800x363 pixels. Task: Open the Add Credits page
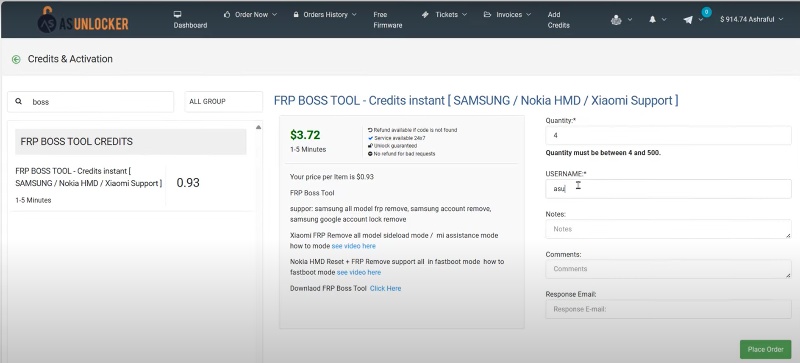click(558, 19)
